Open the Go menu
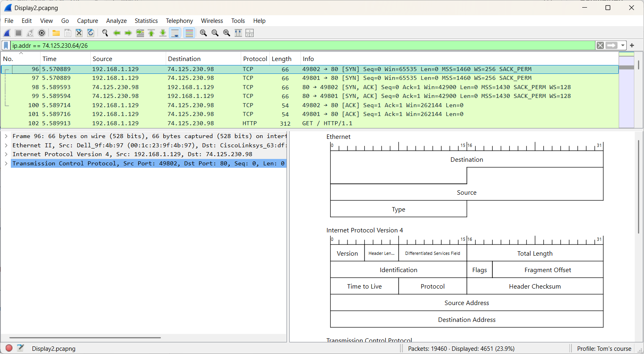Screen dimensions: 644x354 (65, 21)
